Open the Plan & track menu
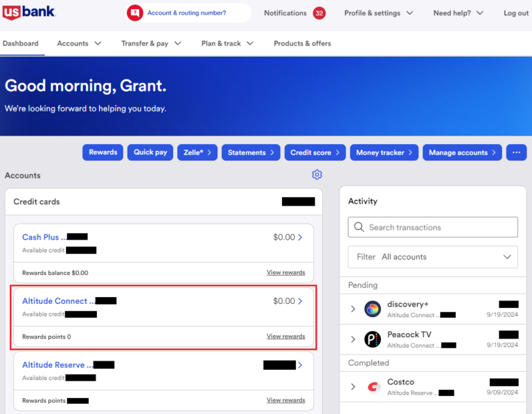The image size is (532, 414). point(227,44)
